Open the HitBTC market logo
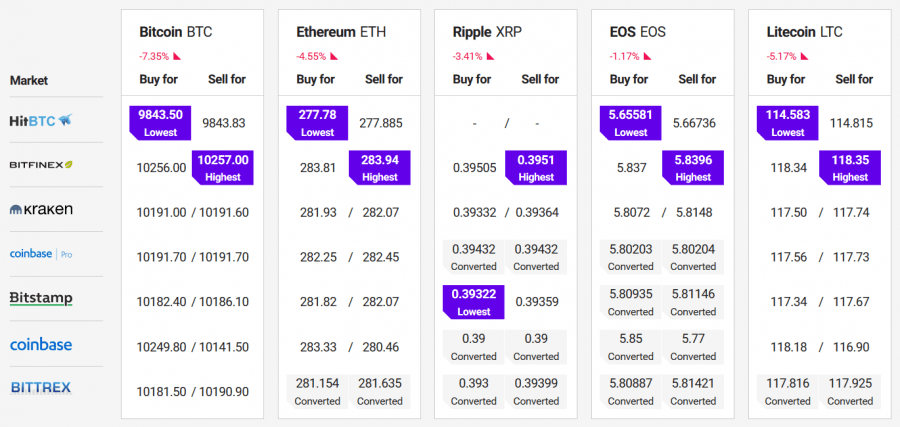This screenshot has height=427, width=900. pyautogui.click(x=41, y=121)
